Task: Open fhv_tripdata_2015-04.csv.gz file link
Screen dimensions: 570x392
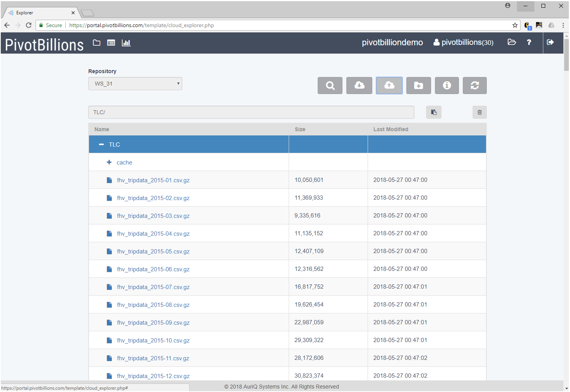Action: [x=153, y=234]
